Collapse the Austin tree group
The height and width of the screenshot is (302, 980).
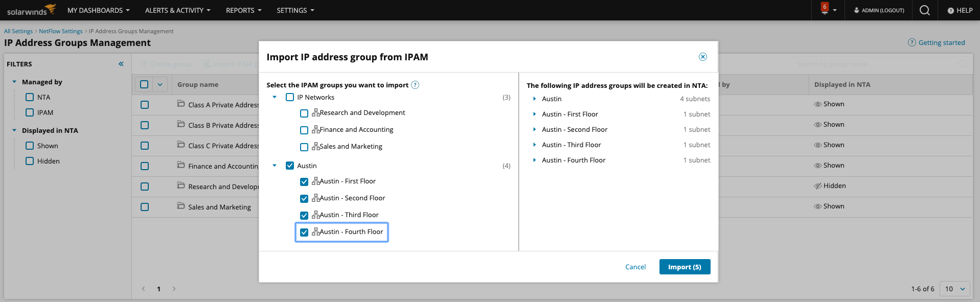[275, 166]
